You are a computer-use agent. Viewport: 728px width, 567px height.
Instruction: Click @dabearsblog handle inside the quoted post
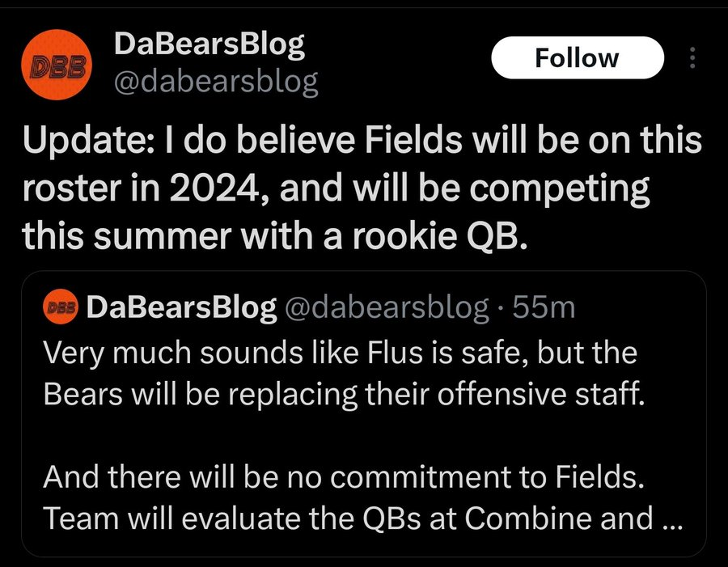pyautogui.click(x=386, y=307)
